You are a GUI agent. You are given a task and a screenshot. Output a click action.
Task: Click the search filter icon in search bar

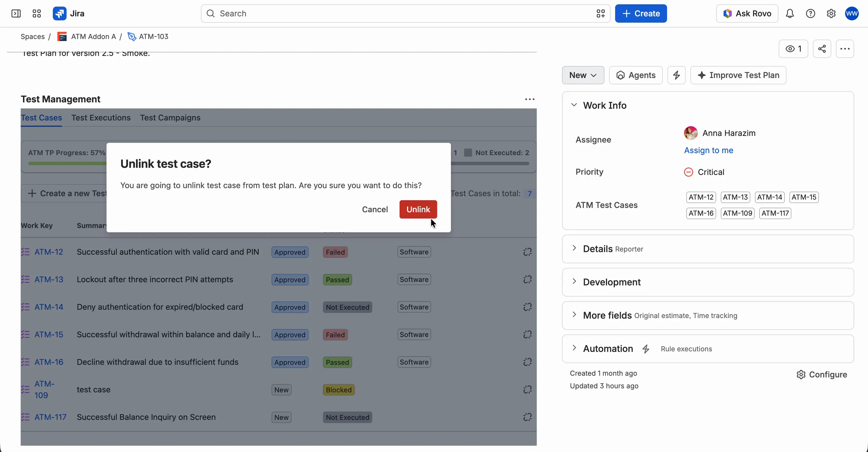click(600, 13)
